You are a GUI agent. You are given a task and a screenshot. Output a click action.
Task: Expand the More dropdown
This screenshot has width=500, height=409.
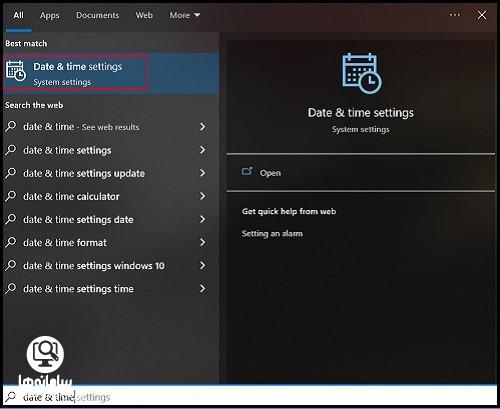coord(184,15)
